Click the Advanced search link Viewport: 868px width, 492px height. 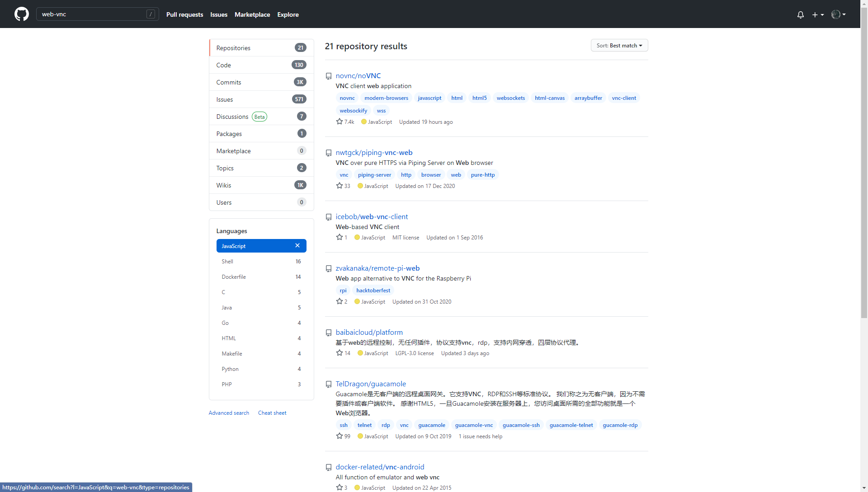(x=229, y=413)
